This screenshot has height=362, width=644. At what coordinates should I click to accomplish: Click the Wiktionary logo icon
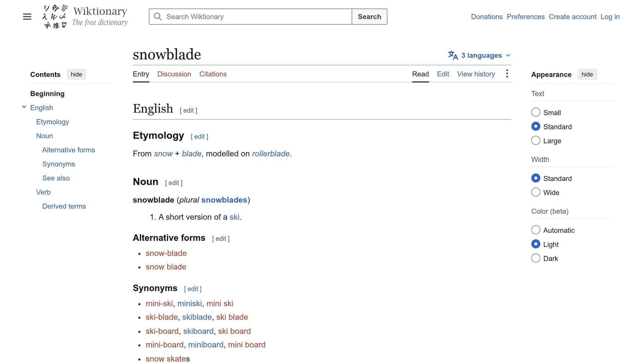55,17
